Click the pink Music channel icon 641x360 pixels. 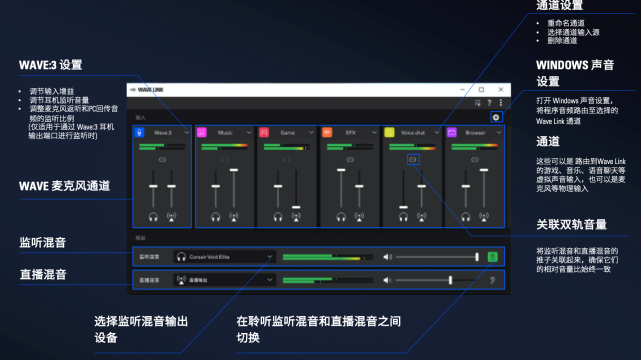202,132
